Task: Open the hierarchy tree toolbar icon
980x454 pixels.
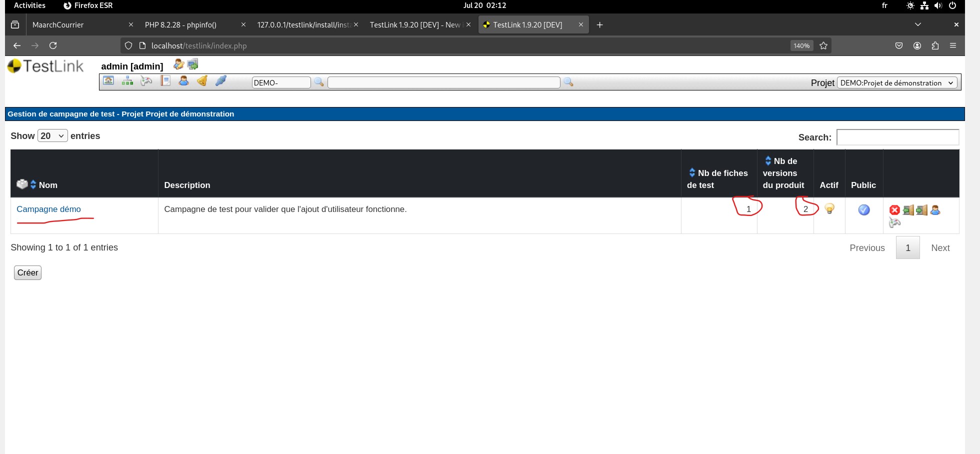Action: (127, 81)
